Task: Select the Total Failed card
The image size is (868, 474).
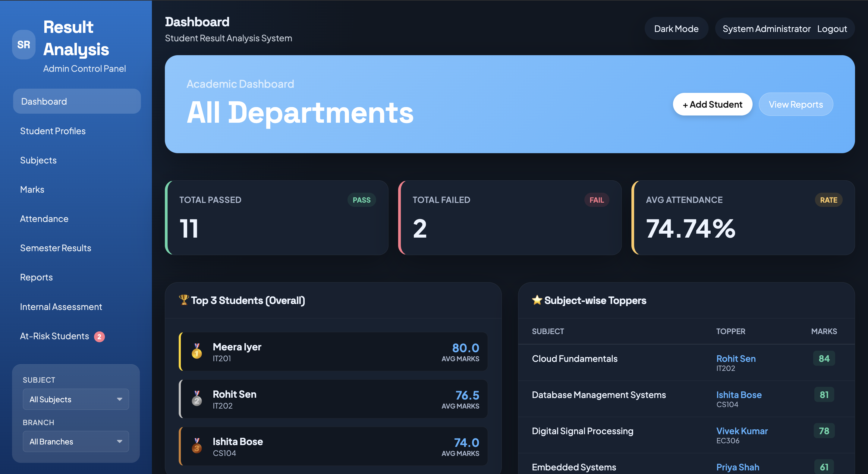Action: click(510, 218)
